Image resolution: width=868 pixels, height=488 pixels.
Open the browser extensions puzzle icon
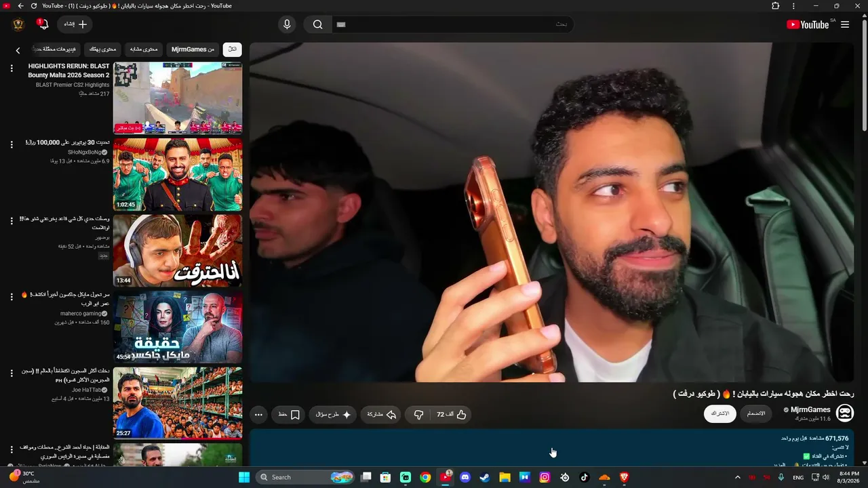[x=776, y=6]
